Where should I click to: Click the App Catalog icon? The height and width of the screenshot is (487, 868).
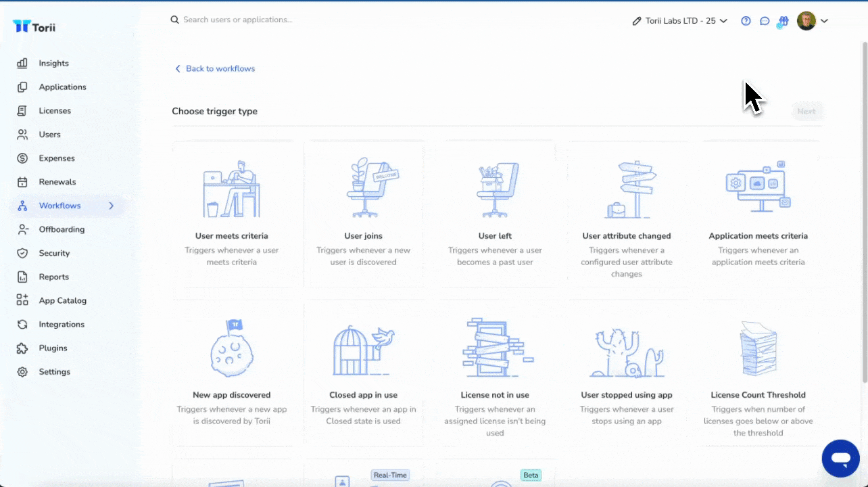[x=22, y=300]
